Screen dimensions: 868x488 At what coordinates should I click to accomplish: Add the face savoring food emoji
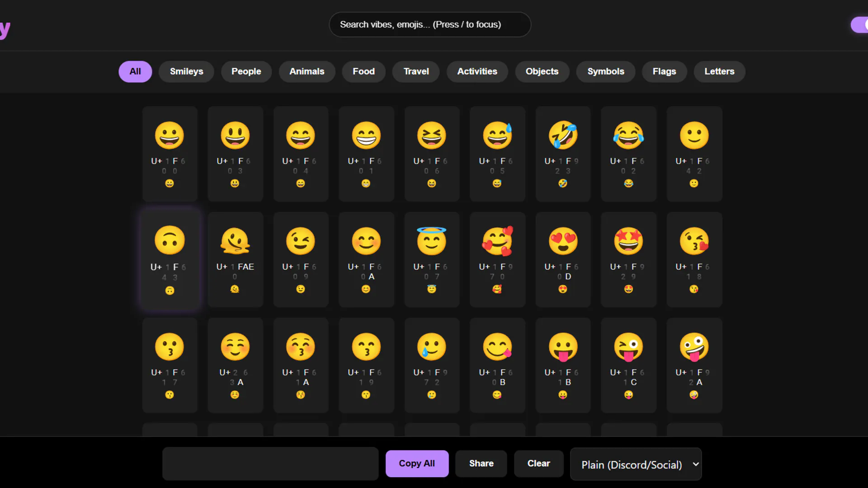pos(497,365)
